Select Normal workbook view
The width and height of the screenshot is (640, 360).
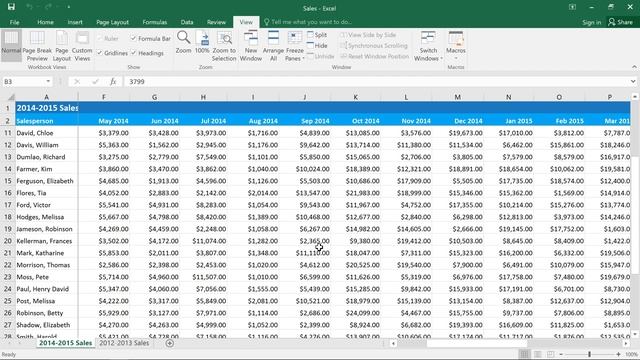click(11, 45)
